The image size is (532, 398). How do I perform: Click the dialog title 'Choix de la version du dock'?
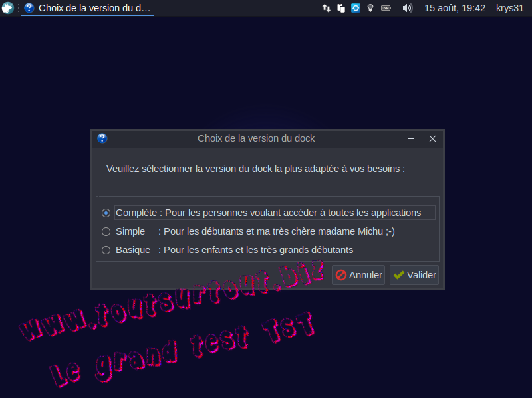point(256,138)
